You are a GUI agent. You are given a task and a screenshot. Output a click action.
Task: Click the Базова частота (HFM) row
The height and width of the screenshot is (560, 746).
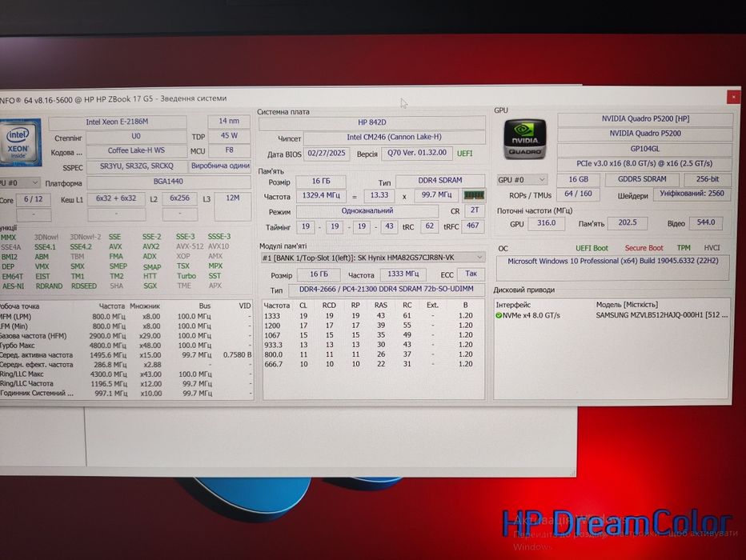coord(125,336)
